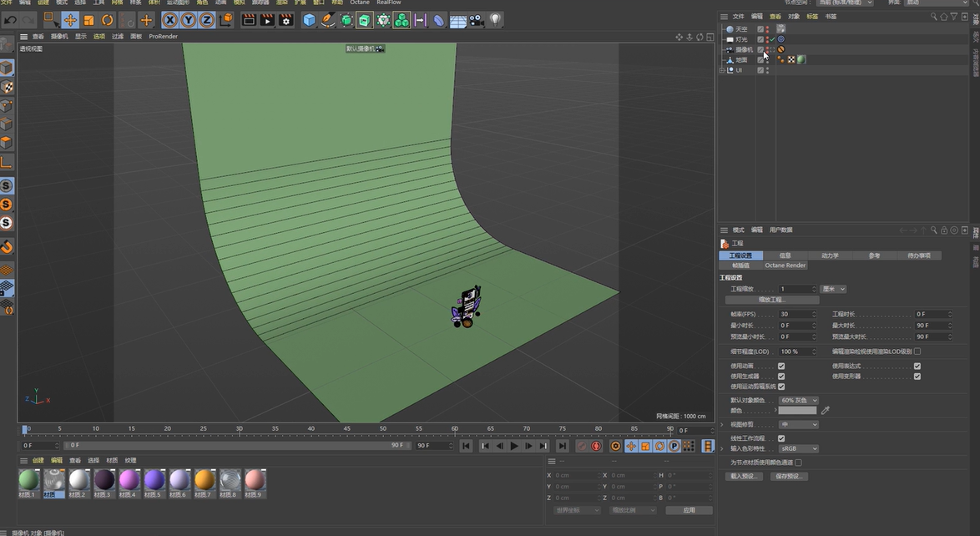Toggle the X axis lock
This screenshot has width=980, height=536.
coord(169,20)
